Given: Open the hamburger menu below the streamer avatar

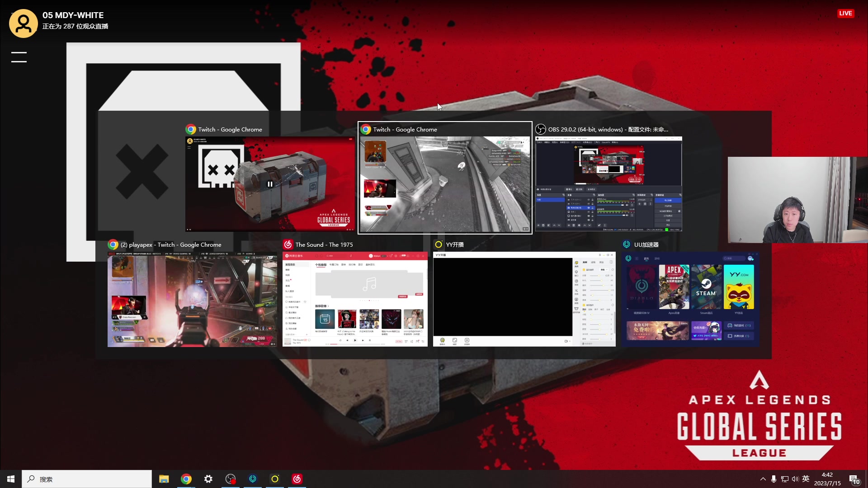Looking at the screenshot, I should click(x=19, y=57).
